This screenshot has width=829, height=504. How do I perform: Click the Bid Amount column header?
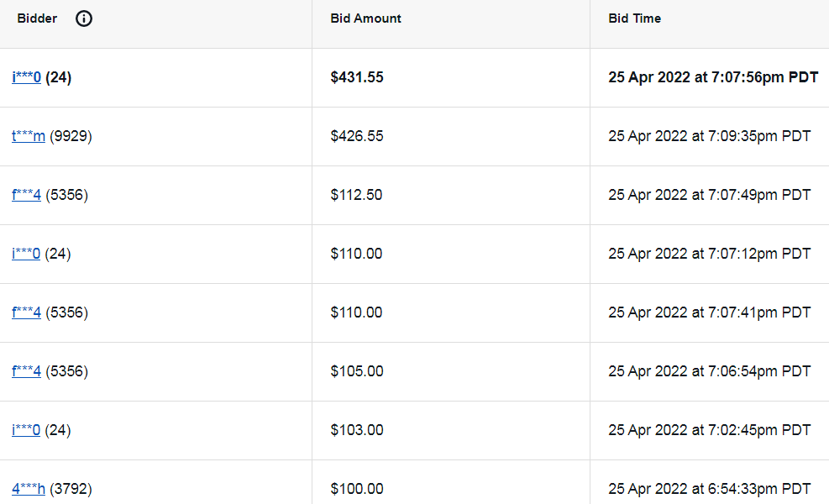[366, 18]
